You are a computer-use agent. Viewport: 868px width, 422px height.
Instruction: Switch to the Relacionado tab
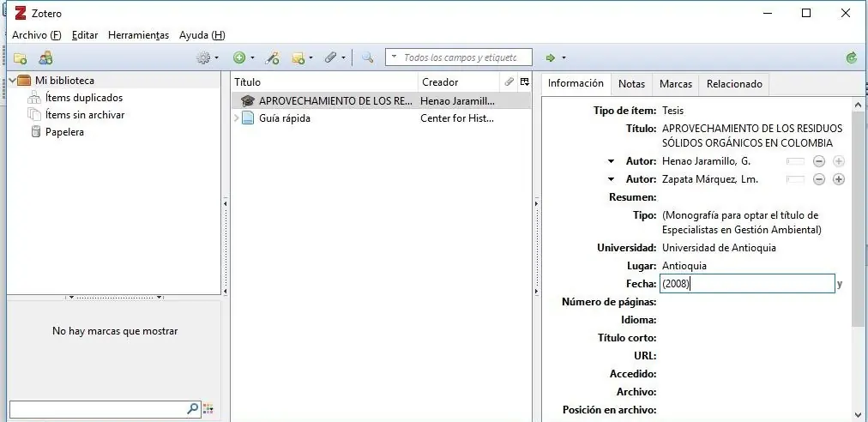pos(734,84)
